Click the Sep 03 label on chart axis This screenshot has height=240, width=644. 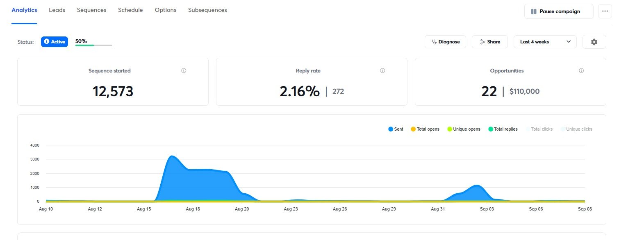[487, 209]
